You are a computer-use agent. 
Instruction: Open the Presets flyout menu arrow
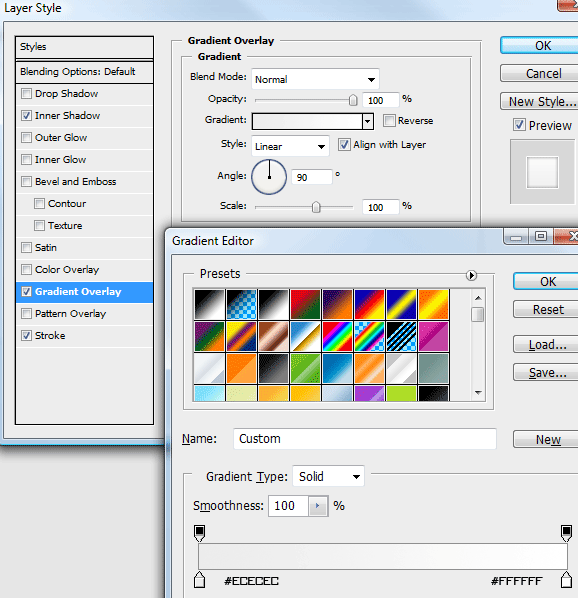click(x=471, y=275)
